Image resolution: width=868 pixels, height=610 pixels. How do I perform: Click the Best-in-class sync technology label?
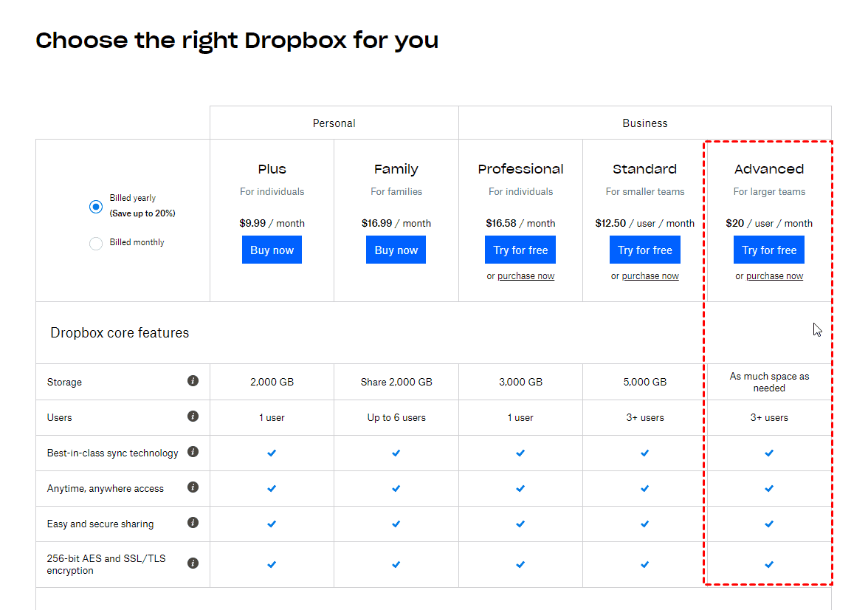112,453
